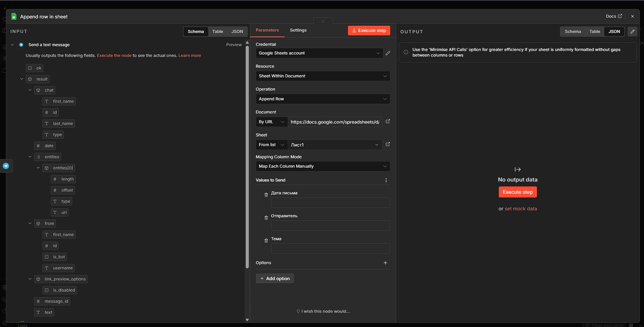Open the Values to Send three-dot menu

pyautogui.click(x=386, y=180)
